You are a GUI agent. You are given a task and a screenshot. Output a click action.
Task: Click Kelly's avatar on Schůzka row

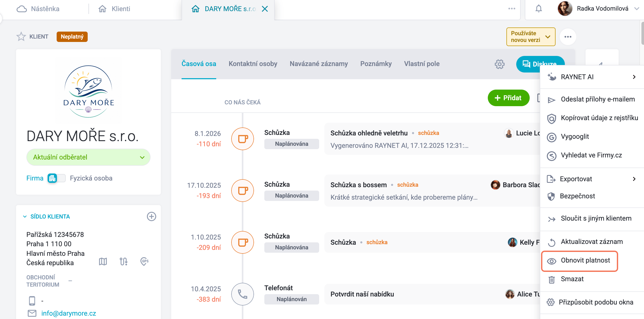click(x=512, y=242)
